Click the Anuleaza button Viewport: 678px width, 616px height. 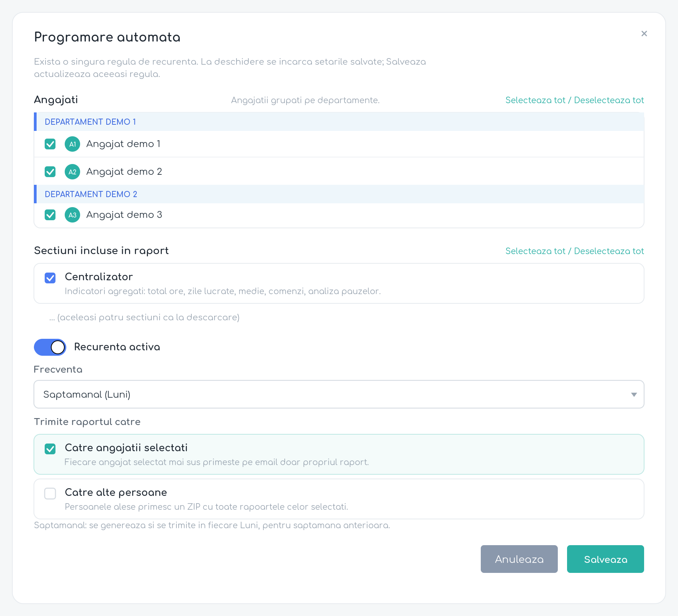click(x=519, y=559)
